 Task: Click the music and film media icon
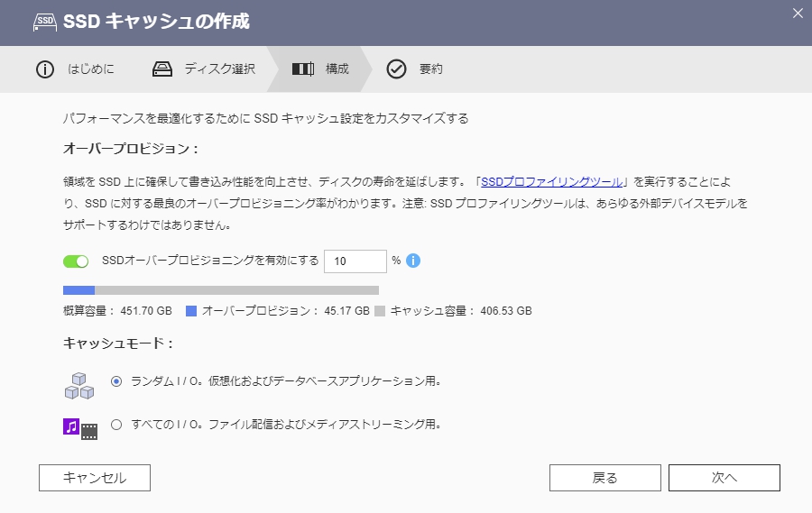(x=79, y=427)
